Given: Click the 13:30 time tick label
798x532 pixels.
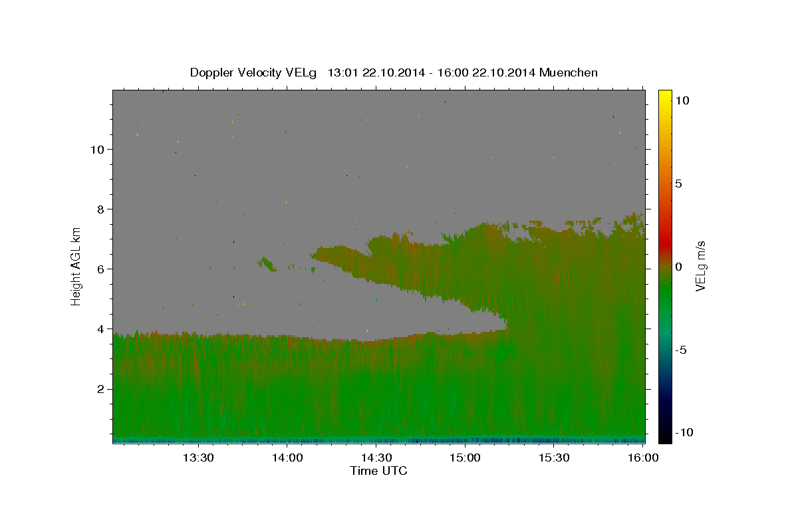Looking at the screenshot, I should pyautogui.click(x=198, y=458).
